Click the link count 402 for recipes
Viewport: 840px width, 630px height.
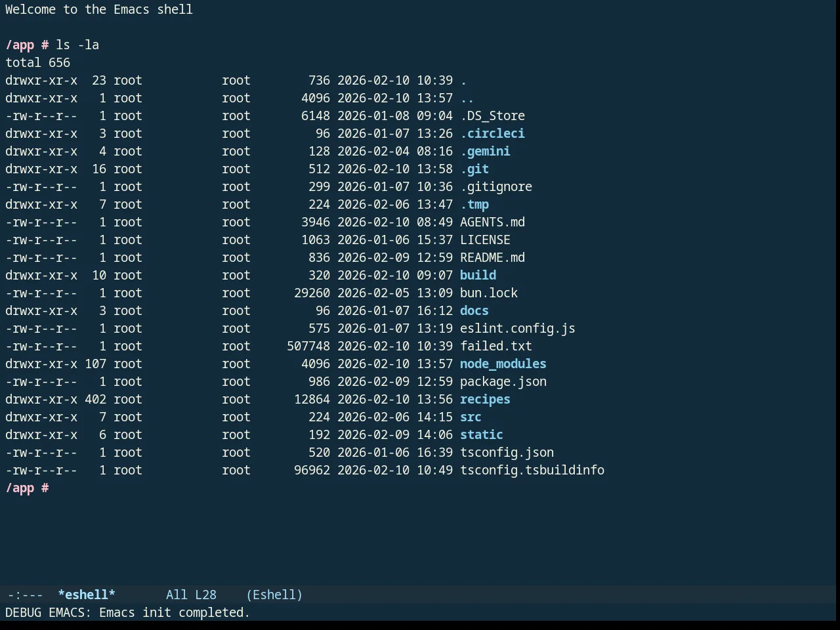tap(95, 399)
